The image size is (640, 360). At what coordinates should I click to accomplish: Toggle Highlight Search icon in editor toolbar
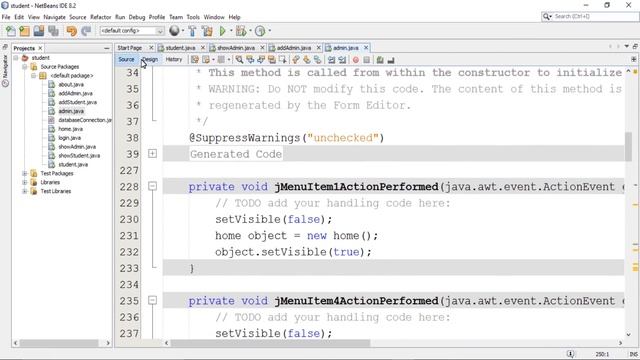[271, 60]
